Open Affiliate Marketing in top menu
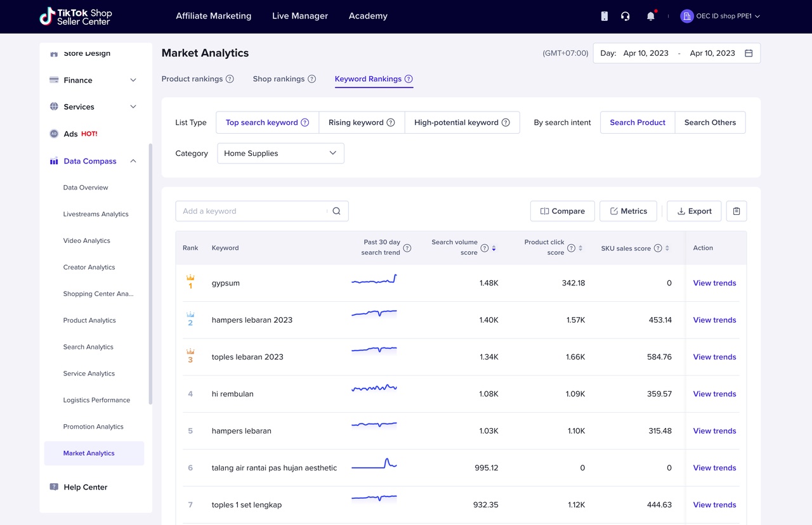 [x=213, y=16]
